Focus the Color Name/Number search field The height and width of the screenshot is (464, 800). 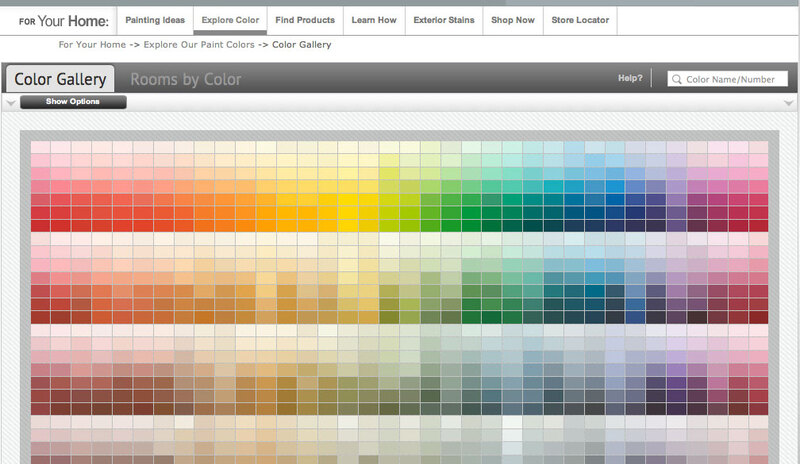pyautogui.click(x=735, y=79)
